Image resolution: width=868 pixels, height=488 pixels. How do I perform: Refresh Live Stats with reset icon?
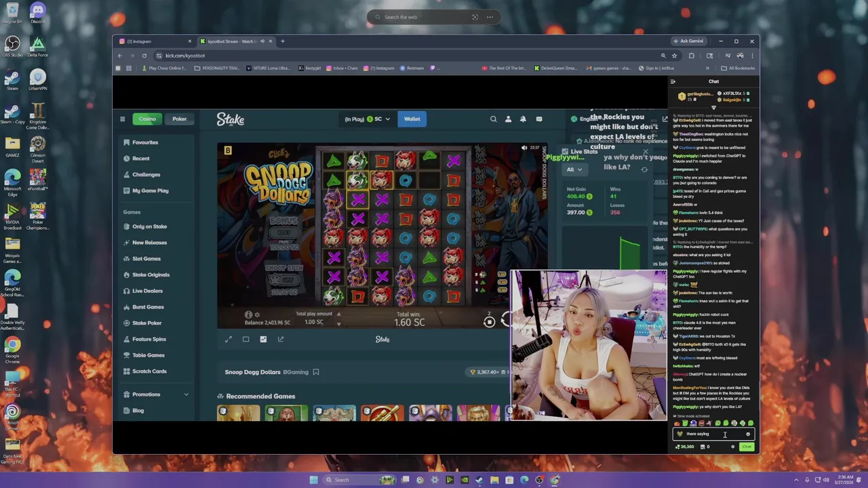click(x=644, y=169)
